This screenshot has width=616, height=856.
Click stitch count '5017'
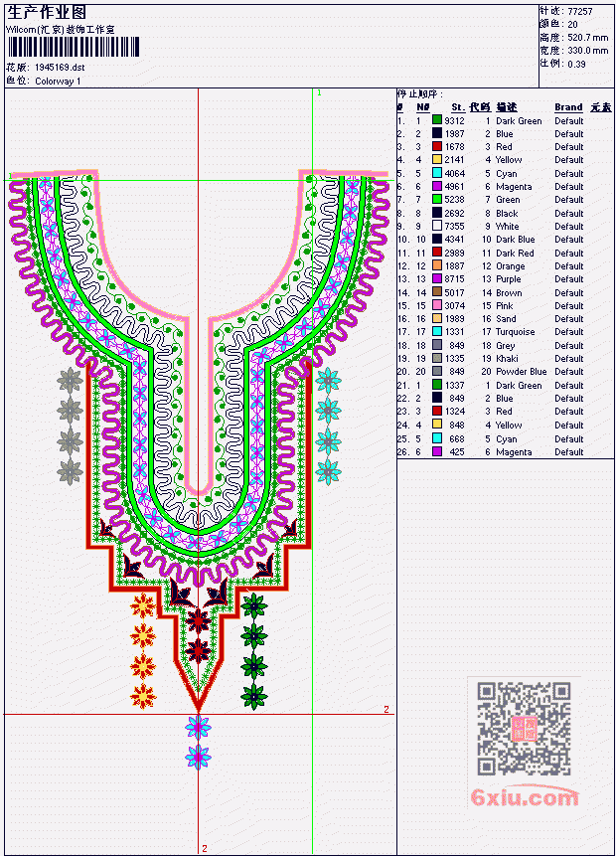(454, 292)
